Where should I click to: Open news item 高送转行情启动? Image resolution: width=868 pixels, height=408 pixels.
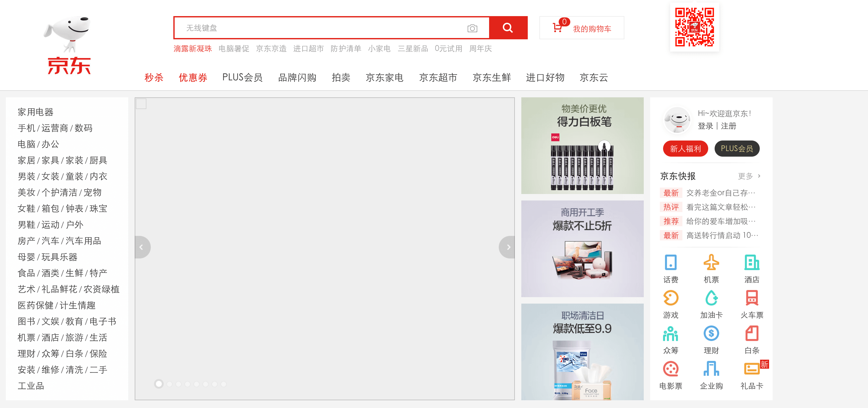pyautogui.click(x=722, y=235)
